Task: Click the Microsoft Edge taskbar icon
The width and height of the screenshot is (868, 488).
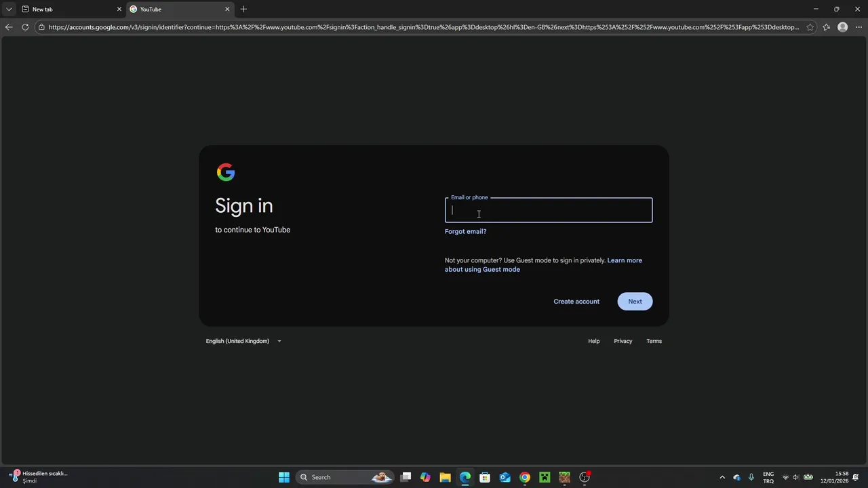Action: coord(465,477)
